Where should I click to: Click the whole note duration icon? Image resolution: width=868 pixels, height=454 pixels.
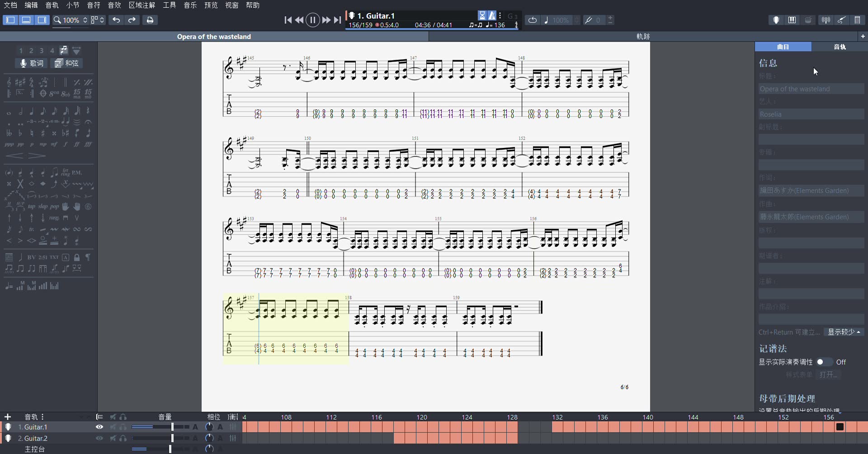point(9,113)
